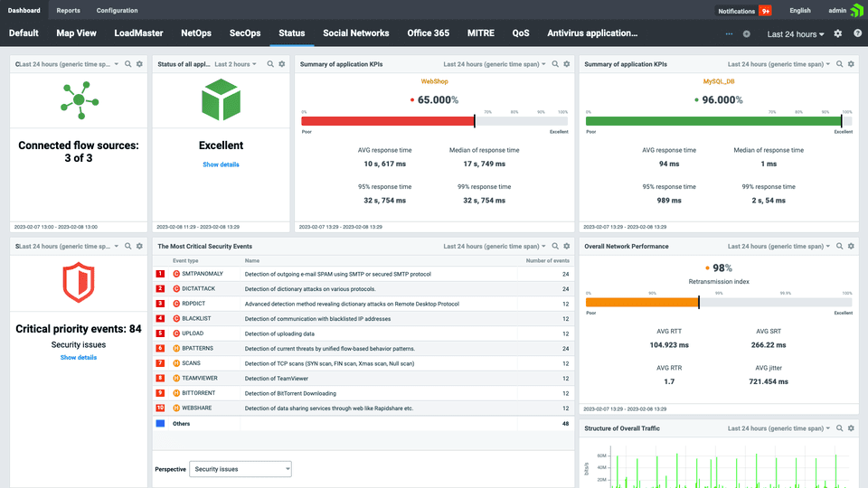The image size is (868, 488).
Task: Switch to the SecOps dashboard tab
Action: (245, 33)
